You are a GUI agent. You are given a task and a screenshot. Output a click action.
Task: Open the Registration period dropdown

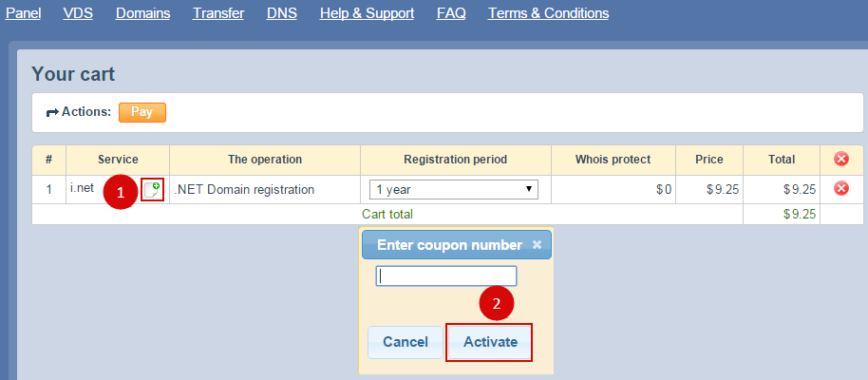coord(453,189)
